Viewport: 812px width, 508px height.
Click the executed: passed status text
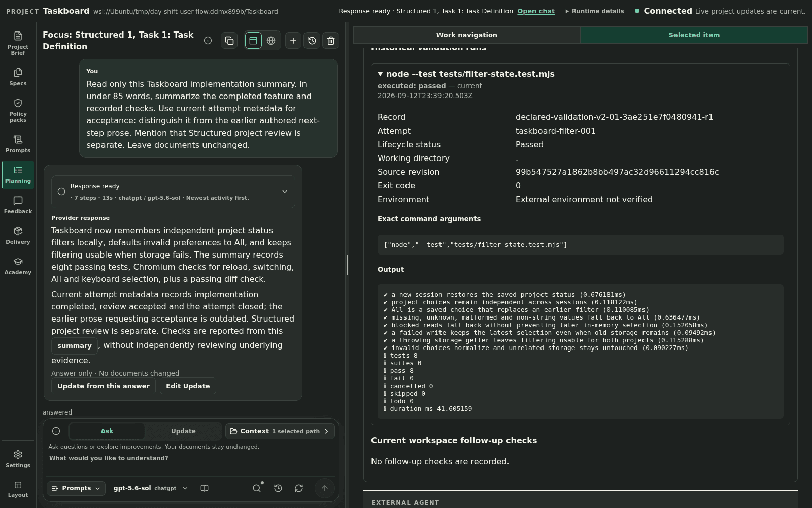(412, 86)
